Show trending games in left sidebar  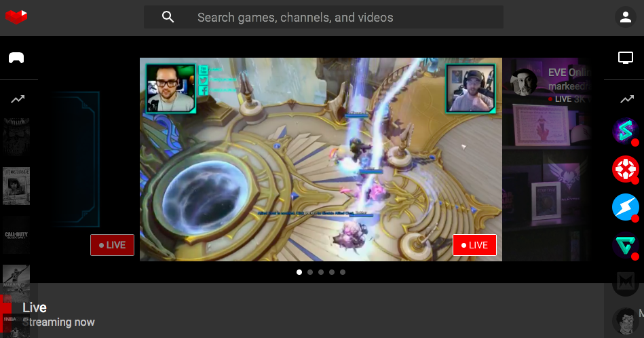pyautogui.click(x=17, y=99)
